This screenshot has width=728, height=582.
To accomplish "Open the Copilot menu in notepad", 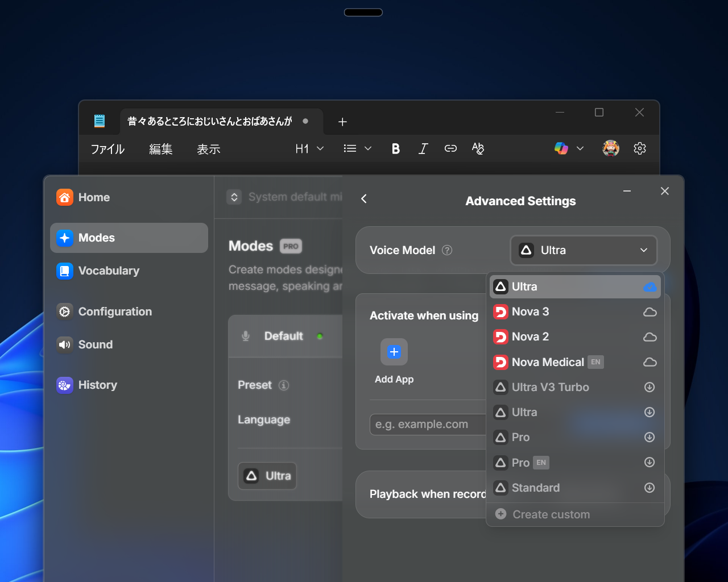I will coord(569,148).
